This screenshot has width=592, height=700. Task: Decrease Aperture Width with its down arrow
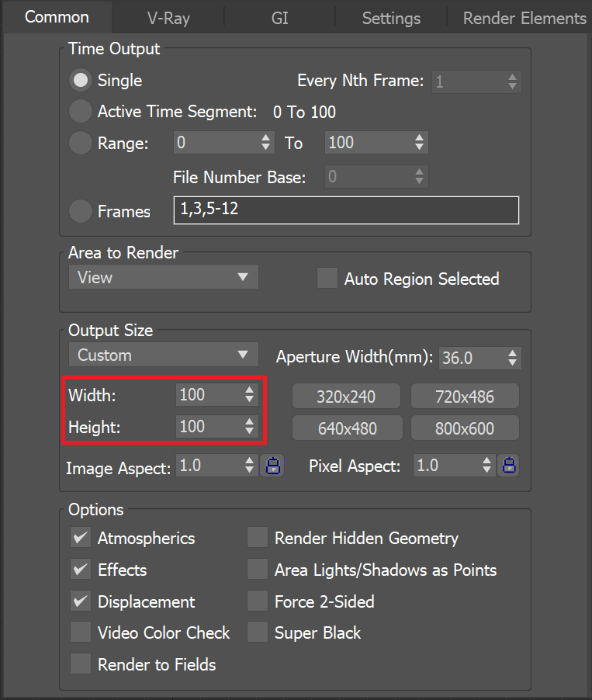click(511, 362)
